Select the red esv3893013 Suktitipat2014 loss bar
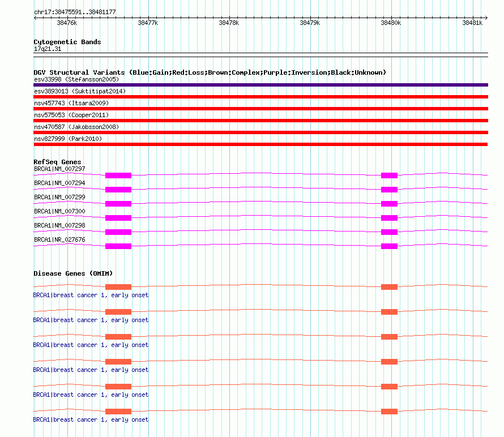The width and height of the screenshot is (504, 437). [260, 97]
